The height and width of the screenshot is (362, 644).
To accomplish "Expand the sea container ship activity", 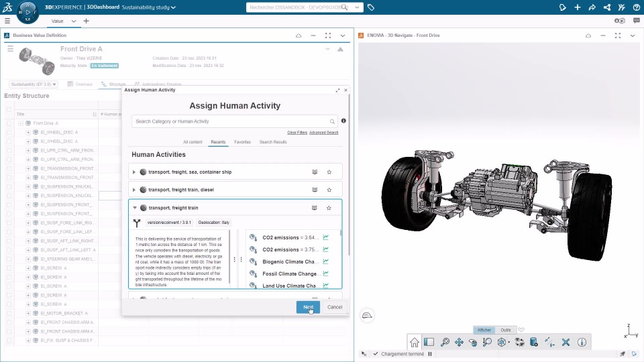I will click(134, 172).
